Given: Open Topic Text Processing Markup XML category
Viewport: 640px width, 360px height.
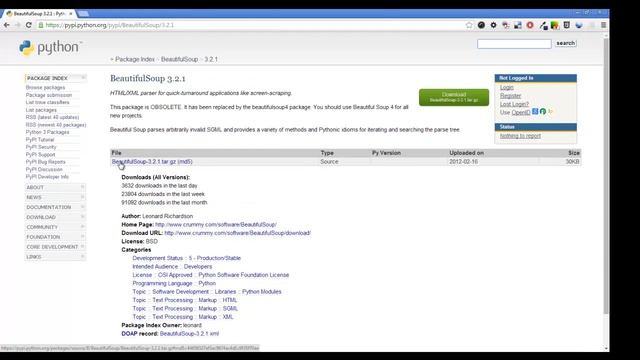Looking at the screenshot, I should pos(183,317).
